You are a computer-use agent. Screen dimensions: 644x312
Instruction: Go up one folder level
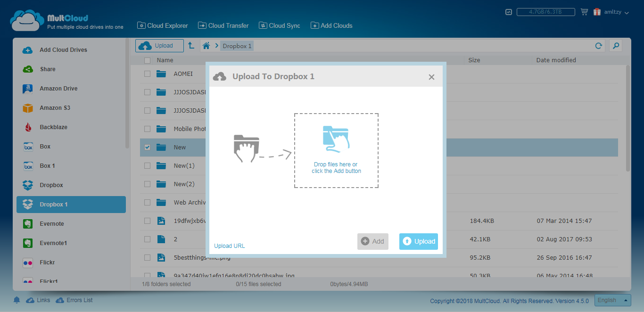click(191, 46)
